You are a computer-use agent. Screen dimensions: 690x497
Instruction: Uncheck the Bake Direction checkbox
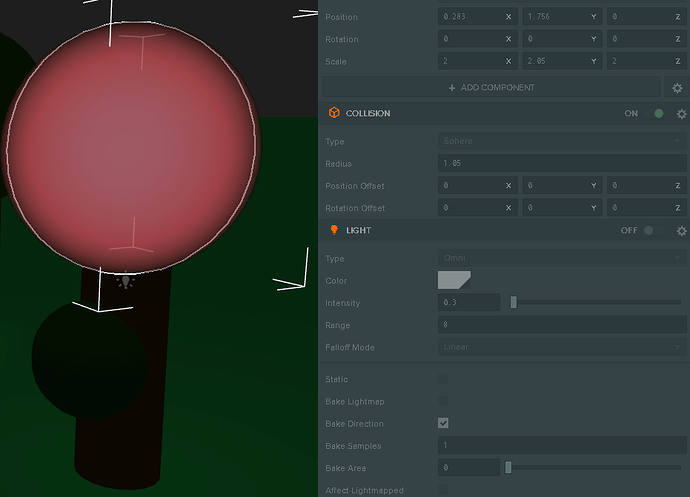[443, 424]
